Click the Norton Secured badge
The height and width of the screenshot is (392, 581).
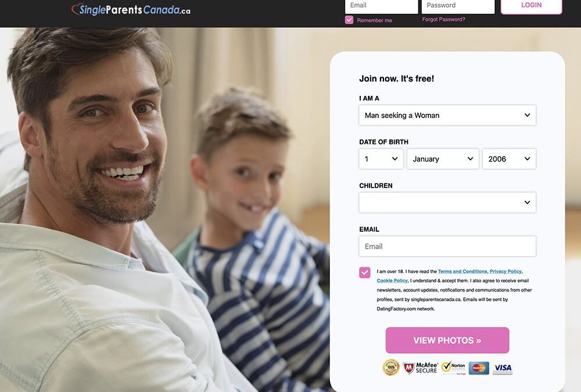(x=454, y=368)
